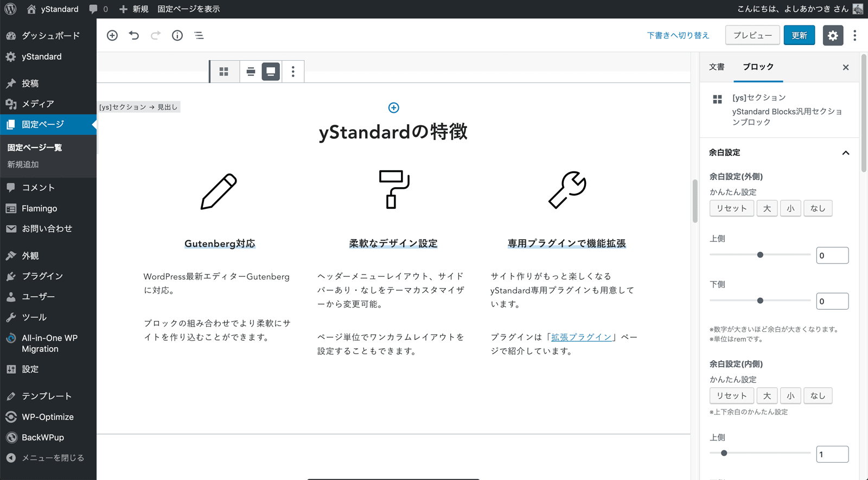Click the Add block plus icon in toolbar
868x480 pixels.
[x=112, y=35]
